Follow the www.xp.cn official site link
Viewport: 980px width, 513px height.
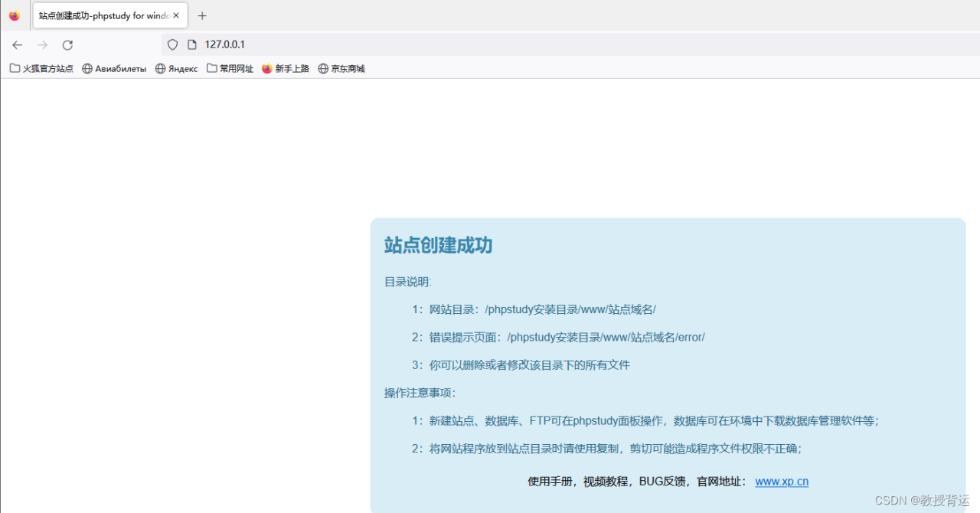pos(781,482)
